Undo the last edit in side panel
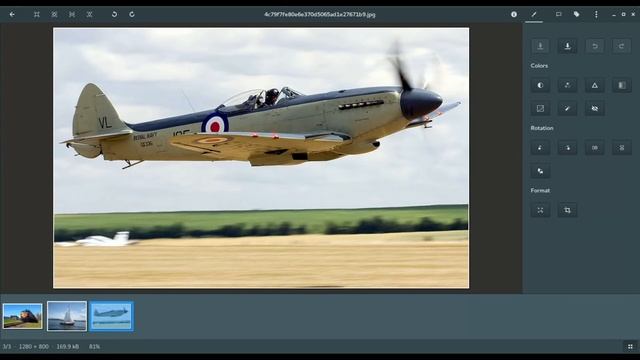This screenshot has width=640, height=360. 595,46
